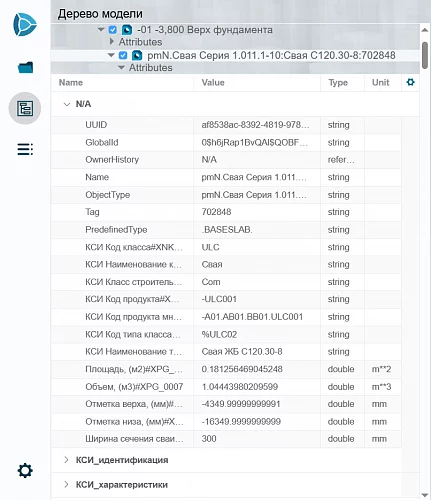The image size is (431, 500).
Task: Click the value 'Com'
Action: coord(211,282)
